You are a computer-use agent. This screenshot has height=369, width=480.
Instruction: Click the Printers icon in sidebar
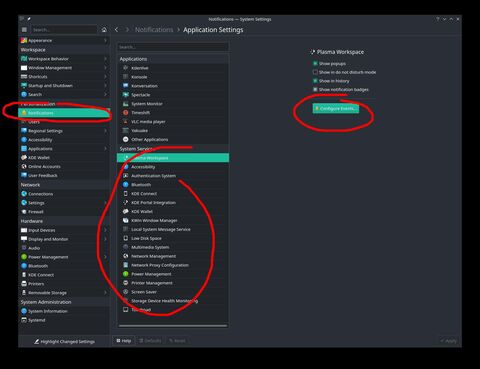click(24, 284)
